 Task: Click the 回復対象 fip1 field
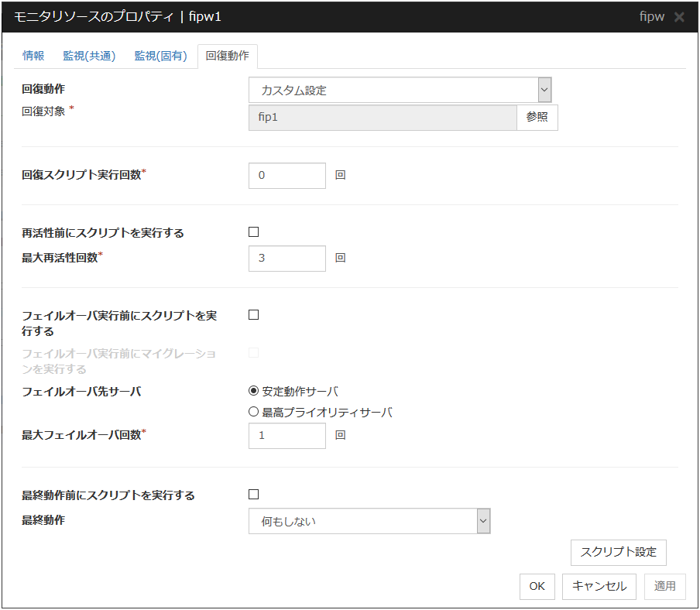[x=383, y=117]
